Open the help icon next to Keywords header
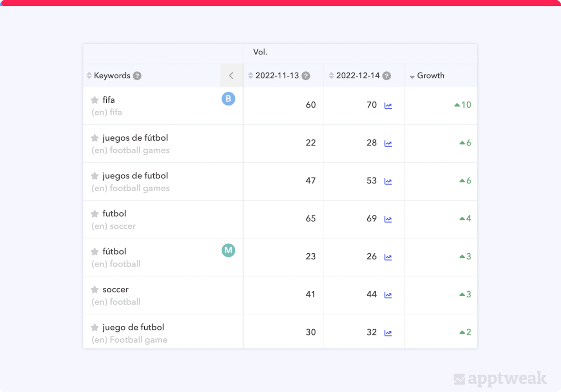Image resolution: width=561 pixels, height=392 pixels. 137,76
